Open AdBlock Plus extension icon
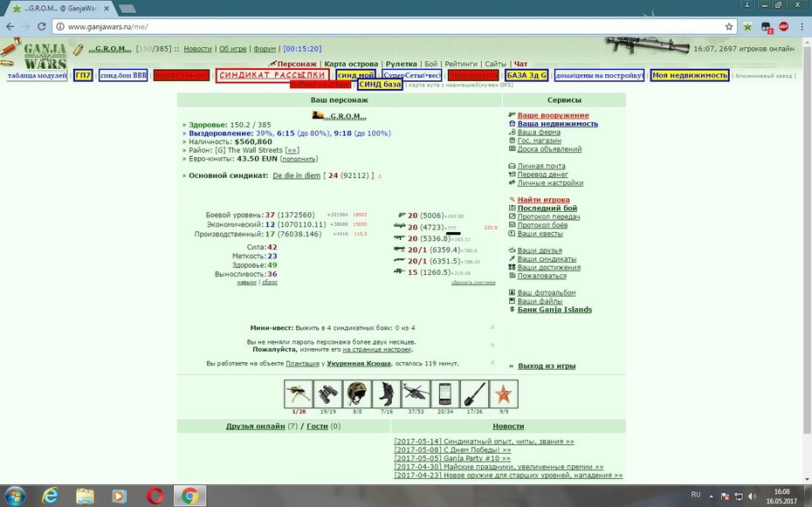Viewport: 812px width, 507px height. pyautogui.click(x=783, y=26)
